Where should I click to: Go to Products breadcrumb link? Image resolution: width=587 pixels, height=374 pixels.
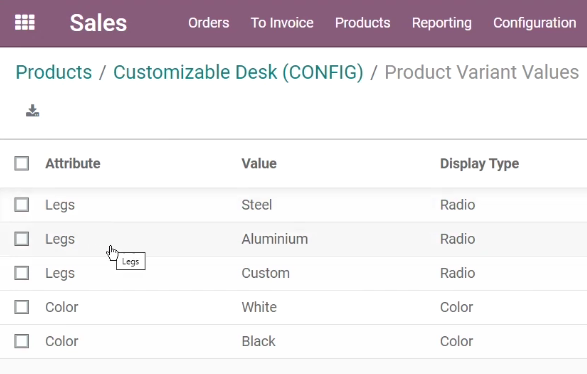click(54, 72)
